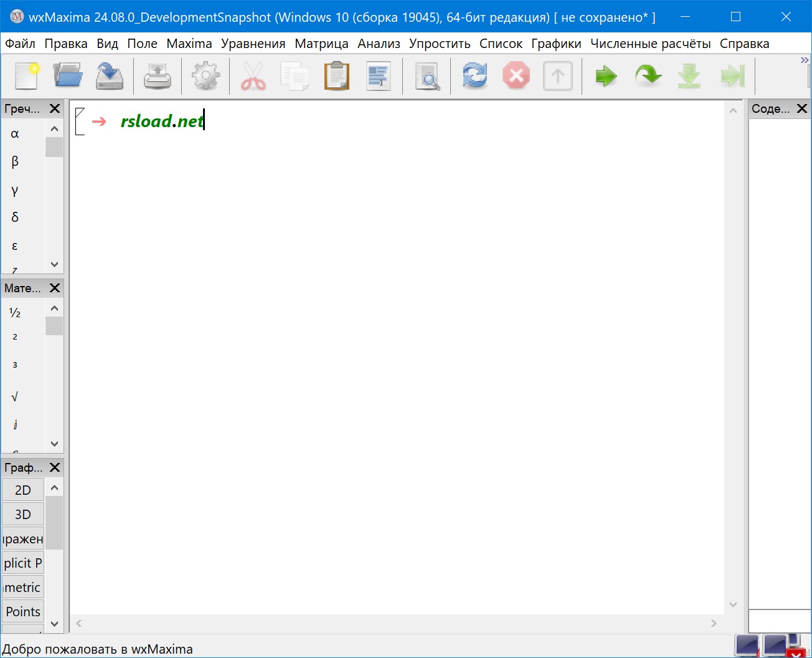Open configuration with the gear icon
Image resolution: width=812 pixels, height=658 pixels.
(205, 77)
